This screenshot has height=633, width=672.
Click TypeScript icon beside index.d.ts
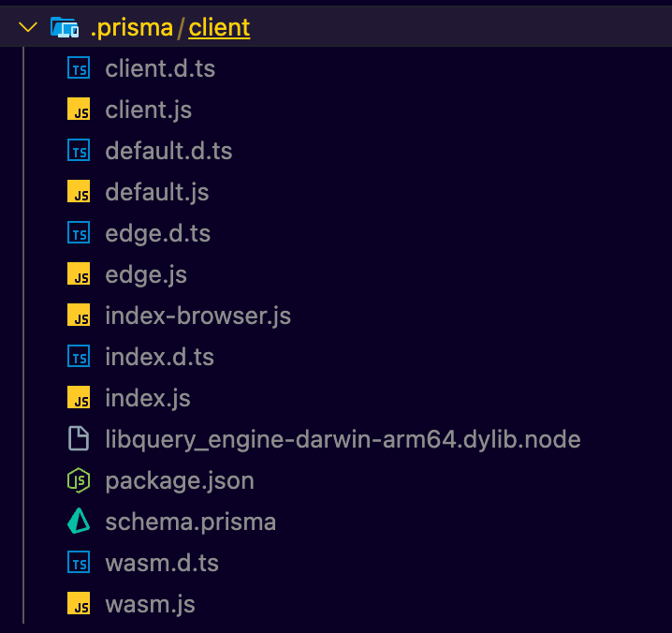pyautogui.click(x=79, y=357)
